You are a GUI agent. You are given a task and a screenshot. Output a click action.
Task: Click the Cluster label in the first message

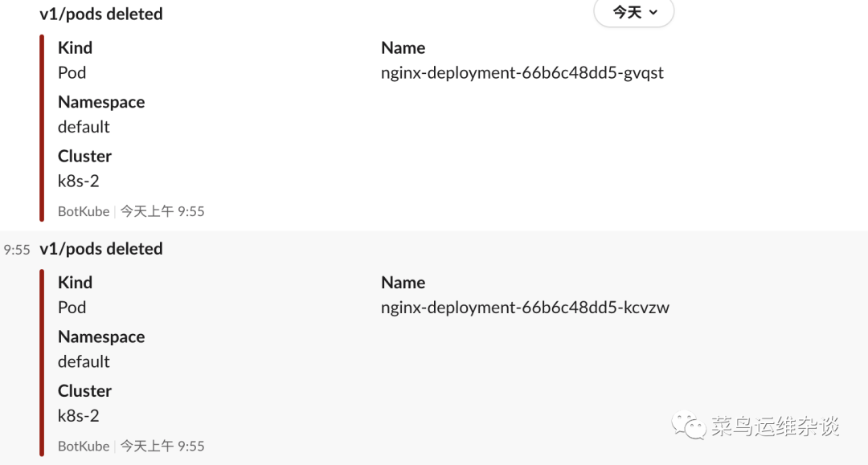[84, 156]
